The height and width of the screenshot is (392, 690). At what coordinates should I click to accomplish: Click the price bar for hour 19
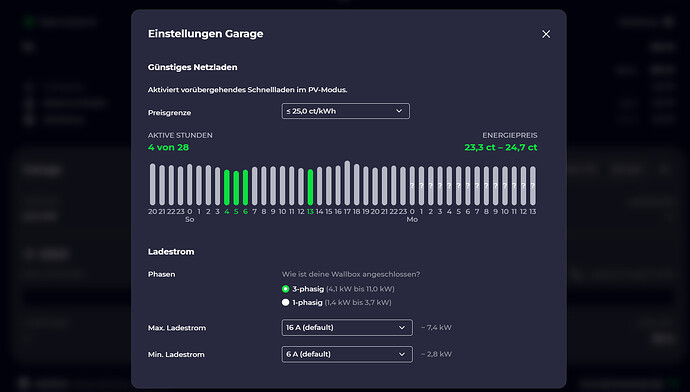(x=366, y=186)
